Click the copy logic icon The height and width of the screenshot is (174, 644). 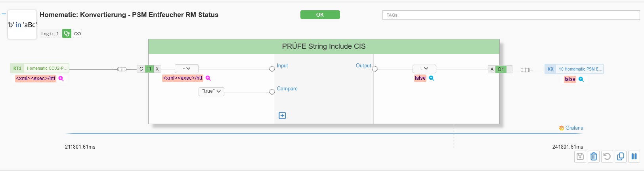point(621,156)
